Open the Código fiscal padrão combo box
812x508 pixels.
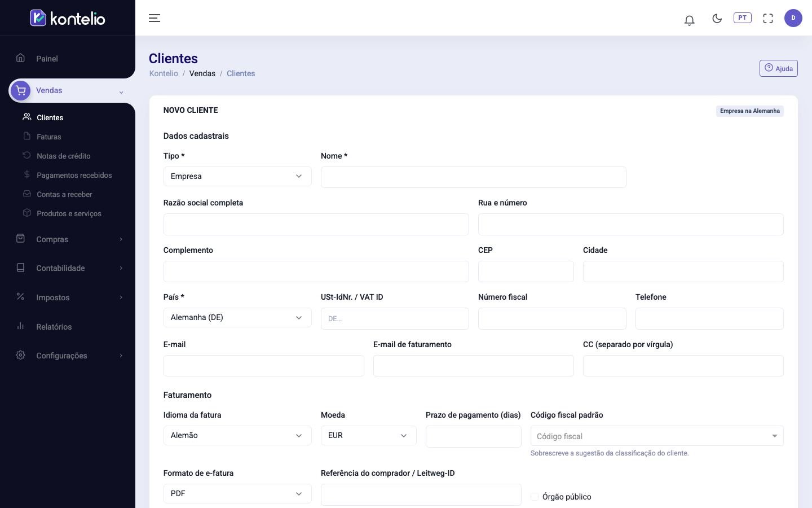(x=657, y=436)
